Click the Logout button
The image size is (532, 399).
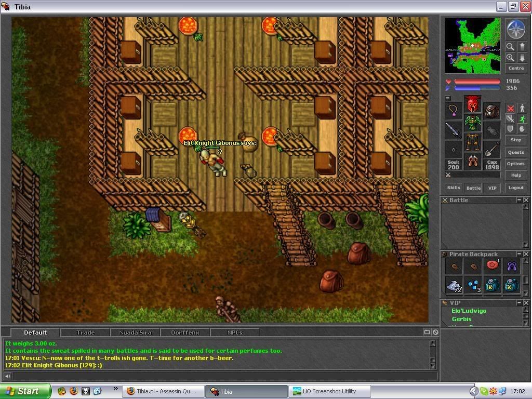(x=516, y=188)
